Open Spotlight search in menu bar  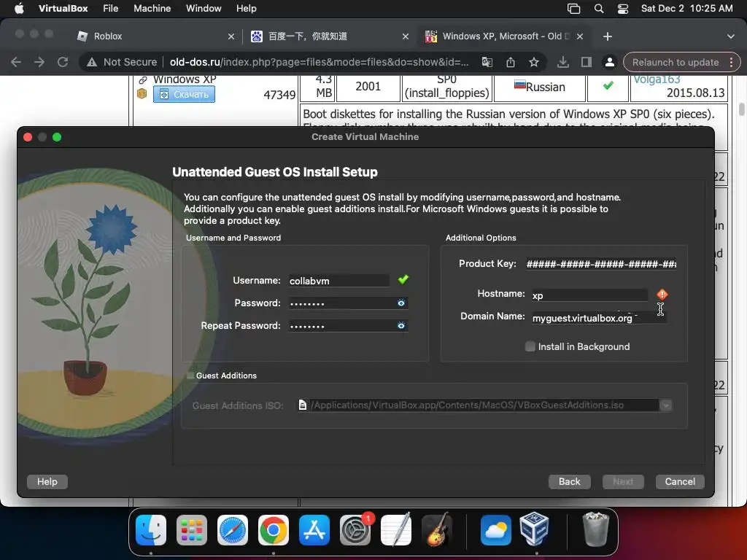[x=599, y=9]
